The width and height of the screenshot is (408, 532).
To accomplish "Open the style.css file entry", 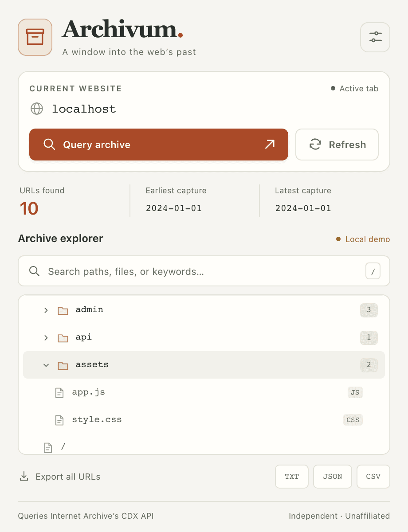I will point(204,420).
